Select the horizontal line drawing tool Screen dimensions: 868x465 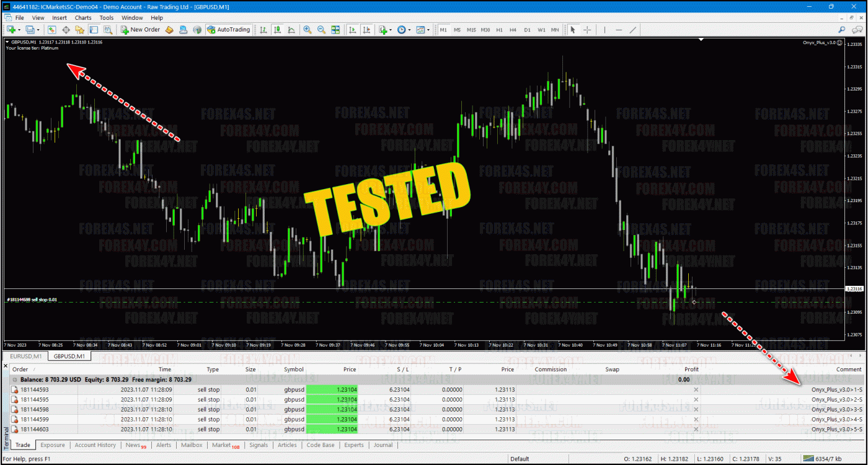619,30
